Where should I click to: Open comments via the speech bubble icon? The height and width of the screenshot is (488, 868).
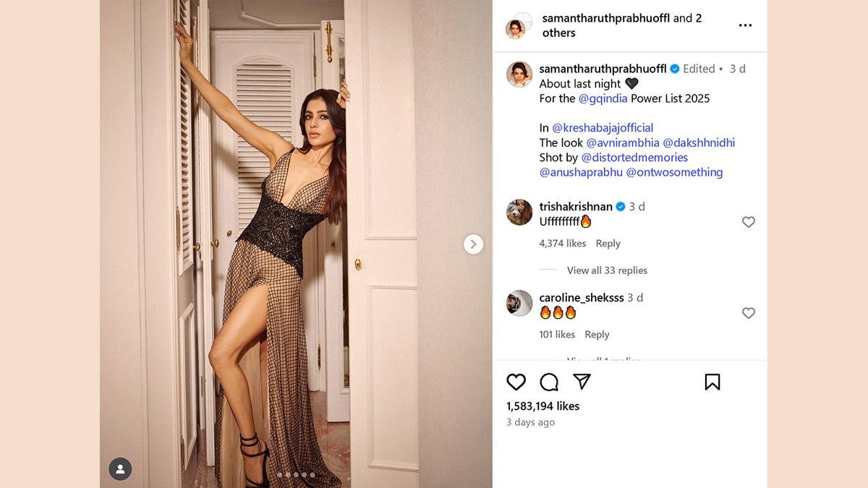click(x=549, y=382)
